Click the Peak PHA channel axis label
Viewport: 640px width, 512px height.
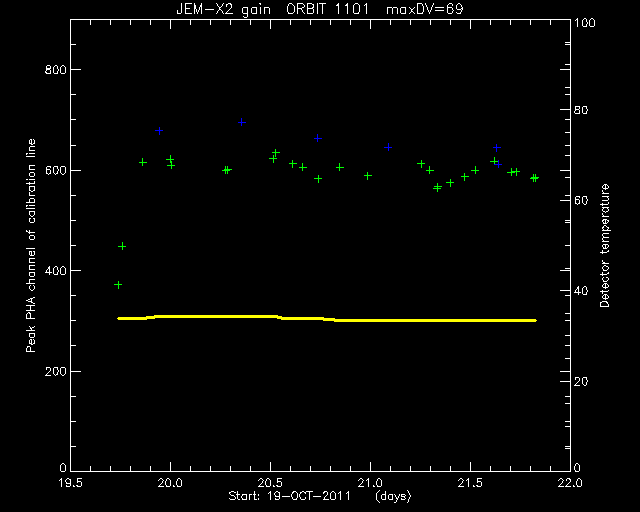[x=31, y=245]
